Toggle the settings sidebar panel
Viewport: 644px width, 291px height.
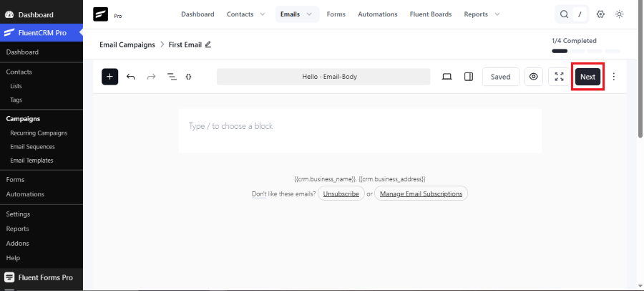tap(469, 77)
